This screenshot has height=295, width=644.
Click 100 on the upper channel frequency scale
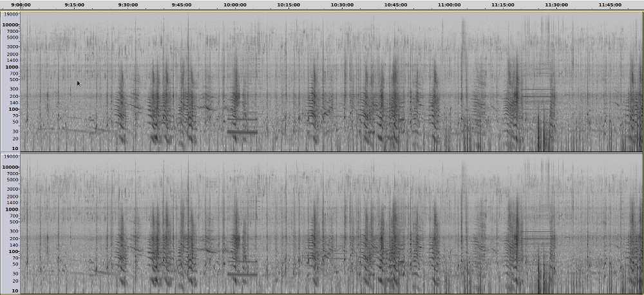(13, 109)
